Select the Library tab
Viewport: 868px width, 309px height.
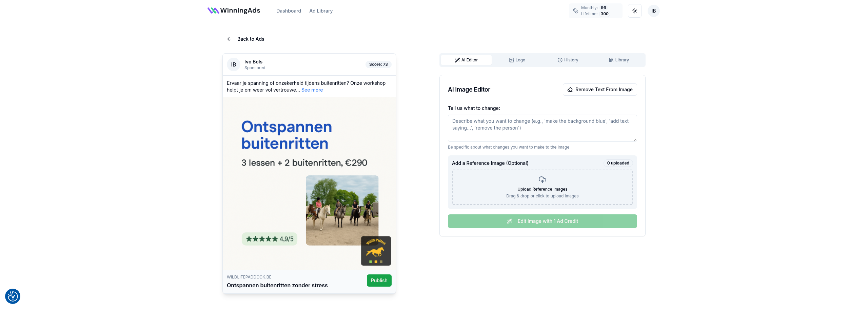[619, 60]
